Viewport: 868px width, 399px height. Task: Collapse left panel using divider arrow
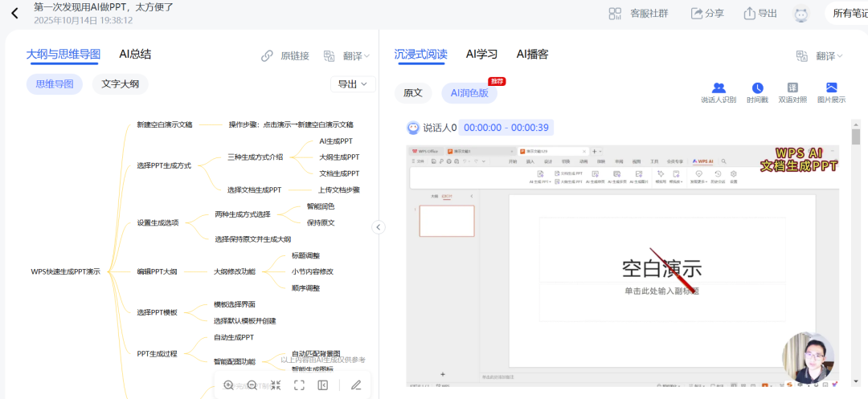[x=379, y=227]
